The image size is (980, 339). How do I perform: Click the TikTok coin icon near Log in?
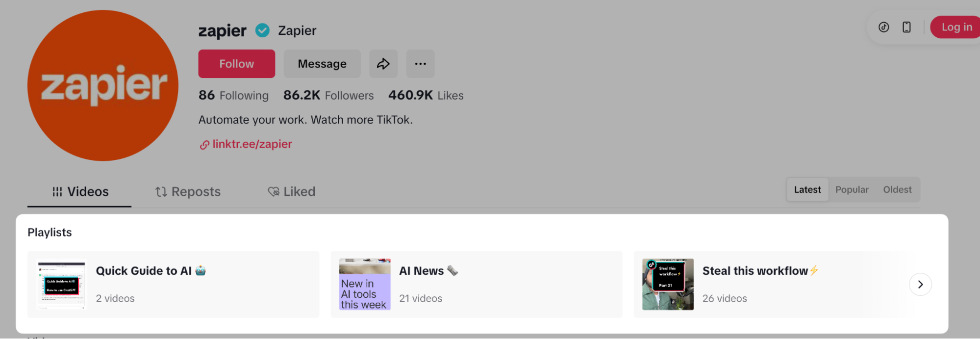[883, 27]
